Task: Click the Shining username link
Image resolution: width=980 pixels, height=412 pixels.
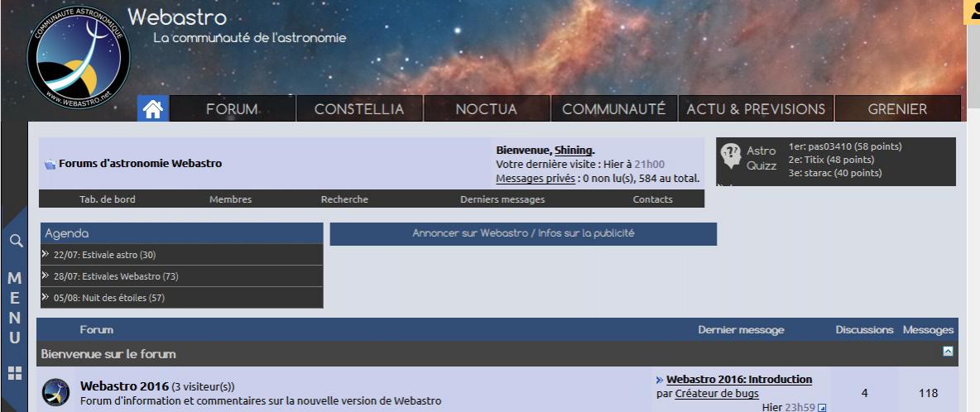Action: 573,150
